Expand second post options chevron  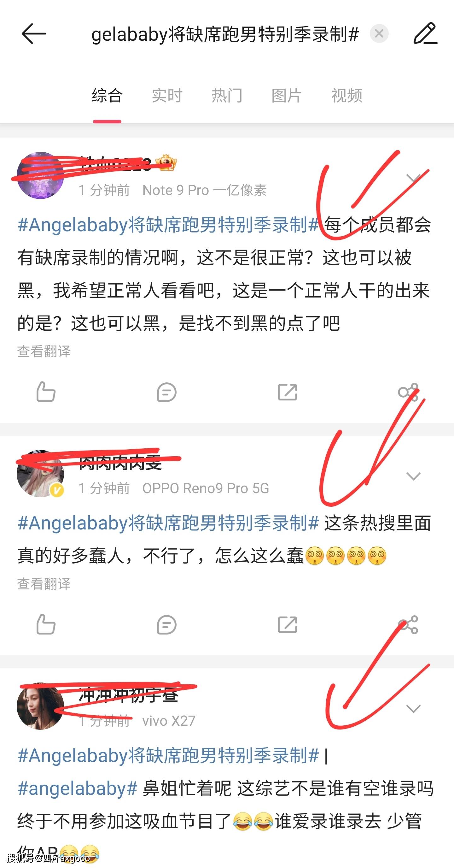coord(413,476)
